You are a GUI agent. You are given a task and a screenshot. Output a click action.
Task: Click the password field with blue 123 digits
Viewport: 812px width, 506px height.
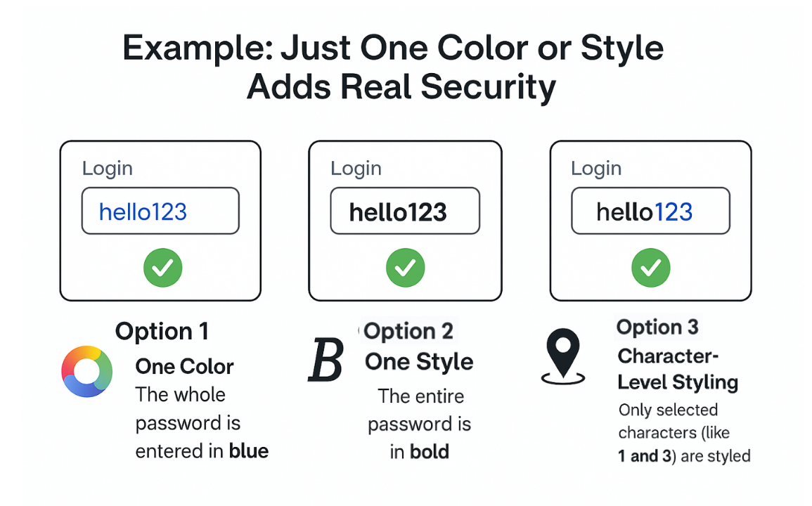(x=651, y=211)
